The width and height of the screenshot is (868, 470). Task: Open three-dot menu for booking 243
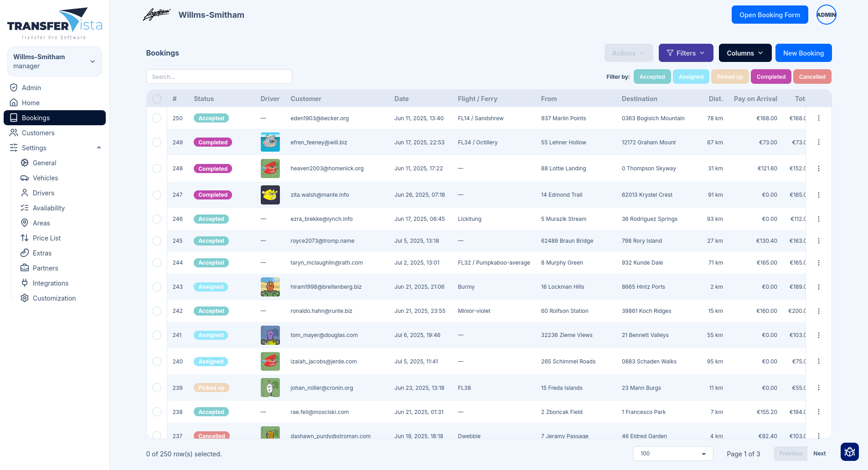818,287
